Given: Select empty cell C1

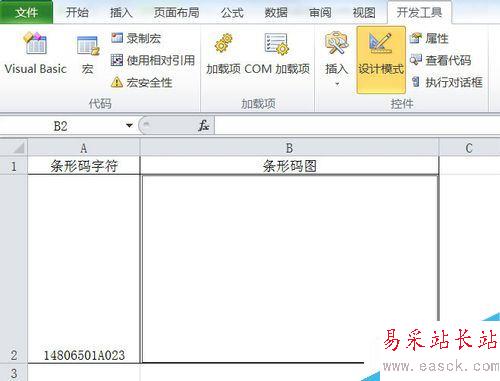Looking at the screenshot, I should coord(469,166).
